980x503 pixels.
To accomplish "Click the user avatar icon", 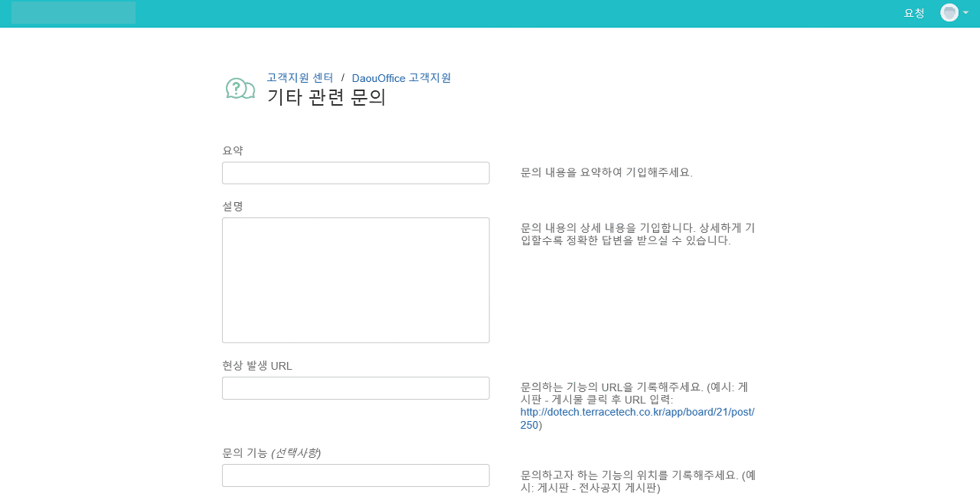I will [x=949, y=12].
